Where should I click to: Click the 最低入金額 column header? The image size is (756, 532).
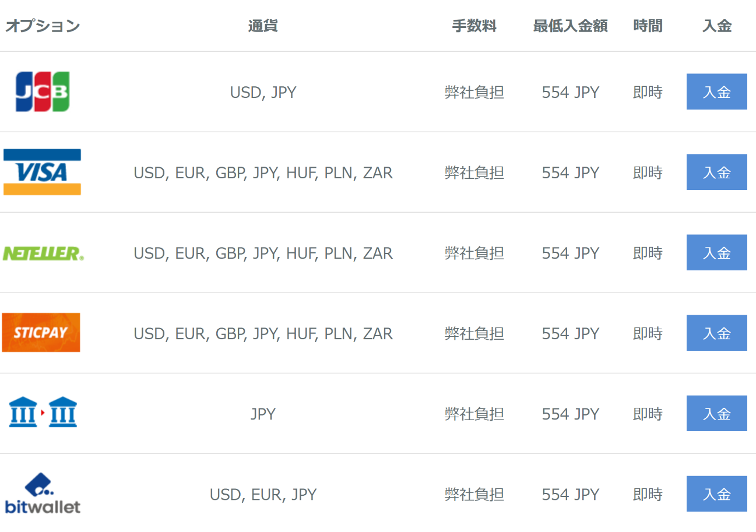[x=570, y=26]
